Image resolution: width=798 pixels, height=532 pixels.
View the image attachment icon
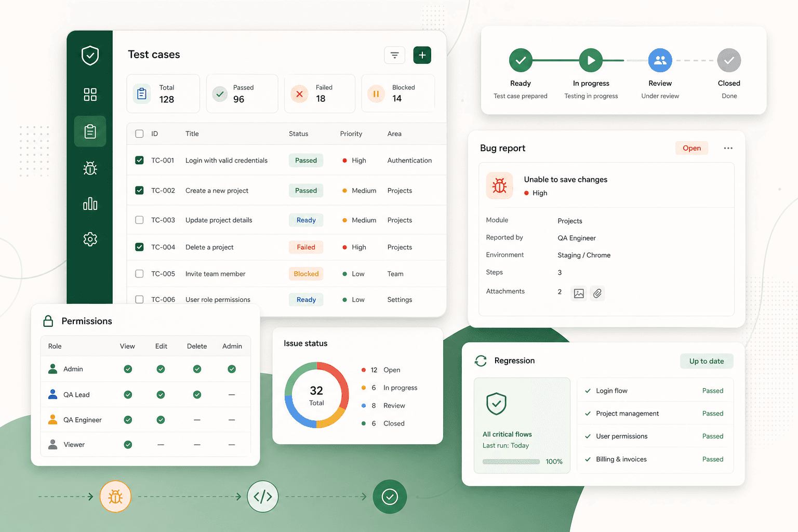click(579, 294)
